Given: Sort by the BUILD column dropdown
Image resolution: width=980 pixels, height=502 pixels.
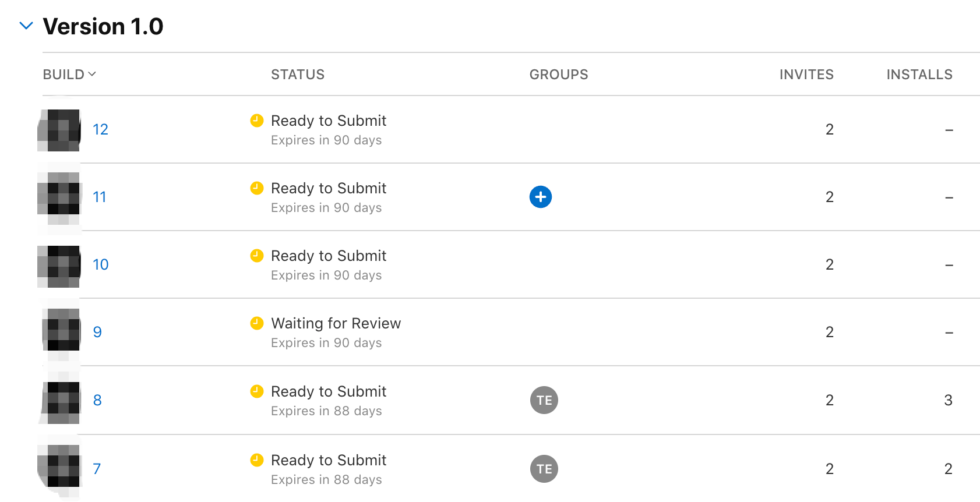Looking at the screenshot, I should point(69,75).
